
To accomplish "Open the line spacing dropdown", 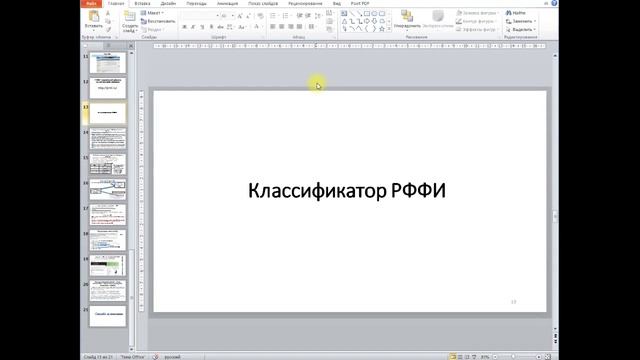I will tap(318, 16).
